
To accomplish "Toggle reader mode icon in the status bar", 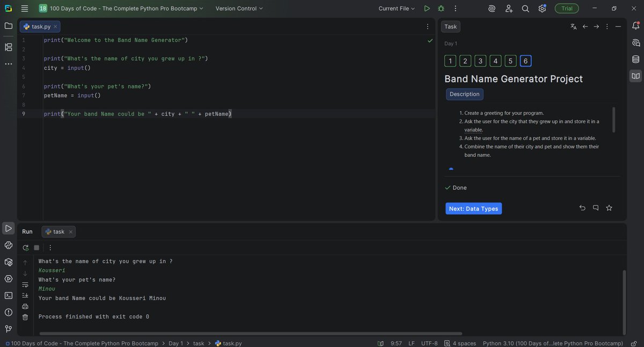I will [x=381, y=343].
